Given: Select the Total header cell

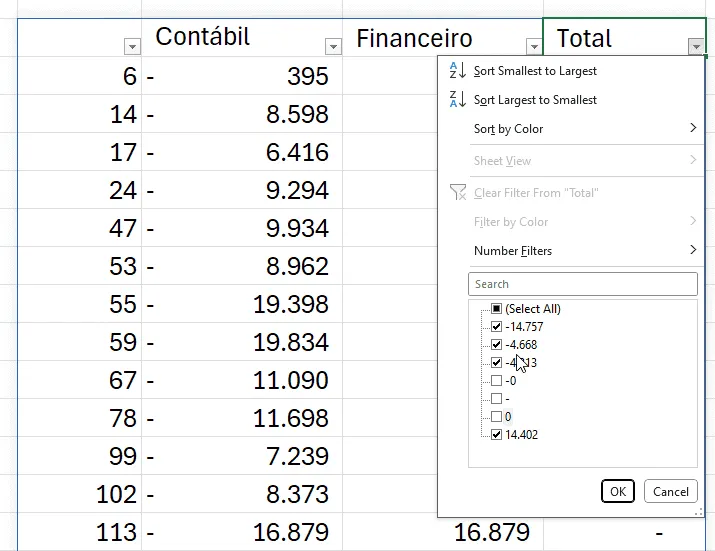Looking at the screenshot, I should [x=624, y=37].
